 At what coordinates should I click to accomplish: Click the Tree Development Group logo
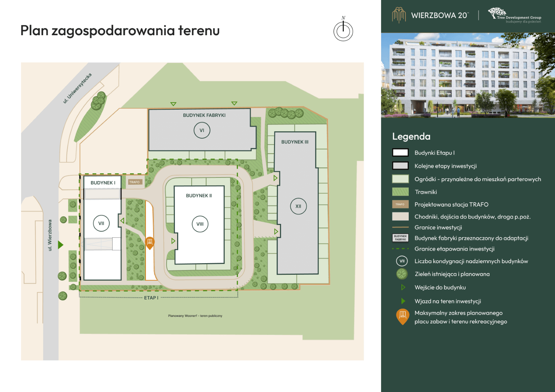click(514, 16)
